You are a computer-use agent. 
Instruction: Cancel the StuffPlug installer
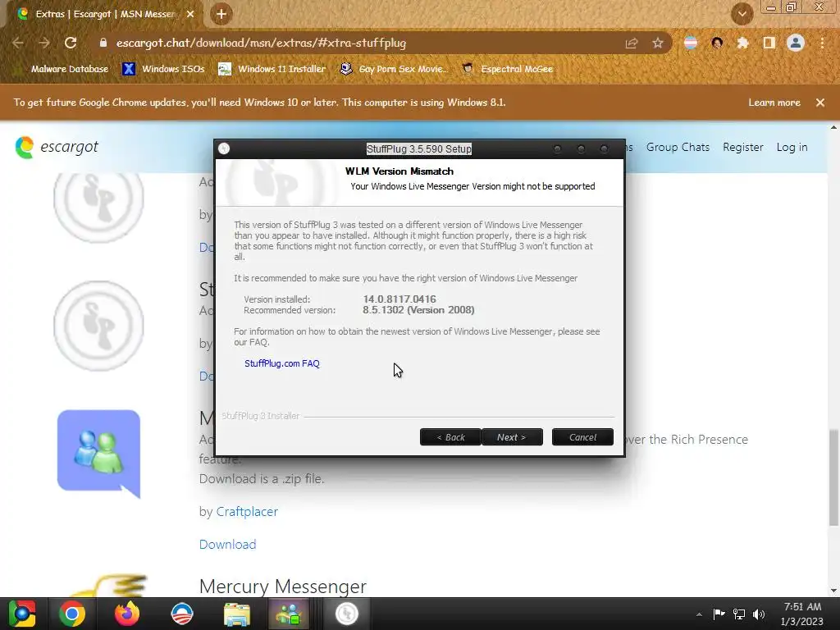point(582,437)
